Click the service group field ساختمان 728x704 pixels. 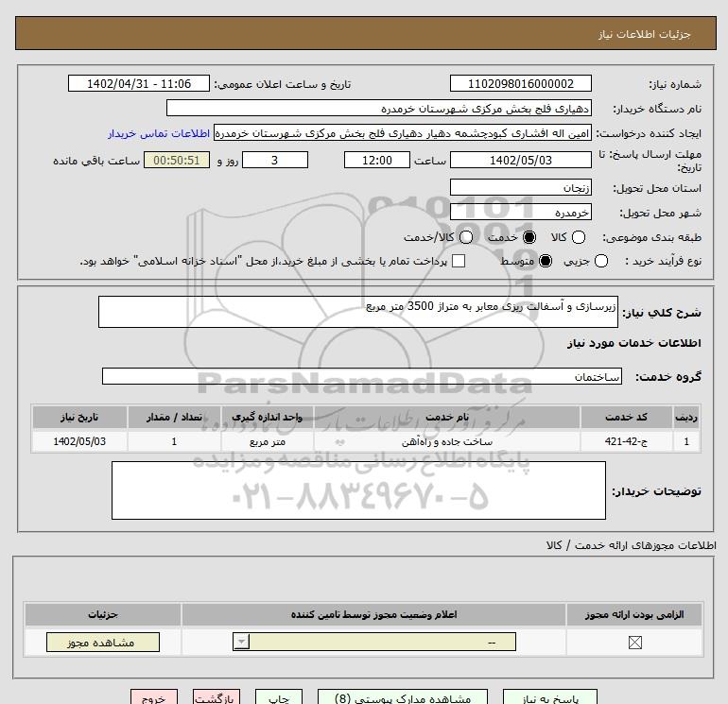pos(362,376)
